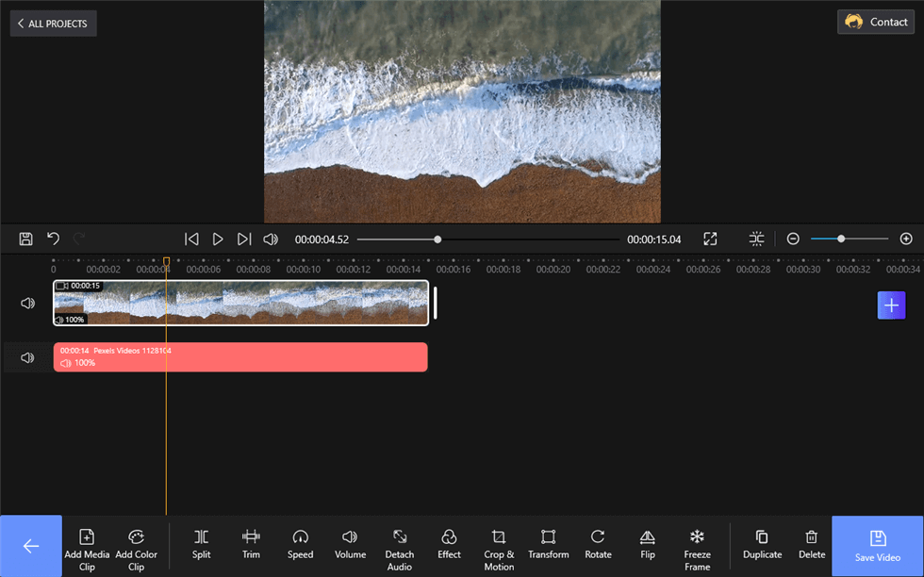The height and width of the screenshot is (577, 924).
Task: Flip the selected clip
Action: click(648, 544)
